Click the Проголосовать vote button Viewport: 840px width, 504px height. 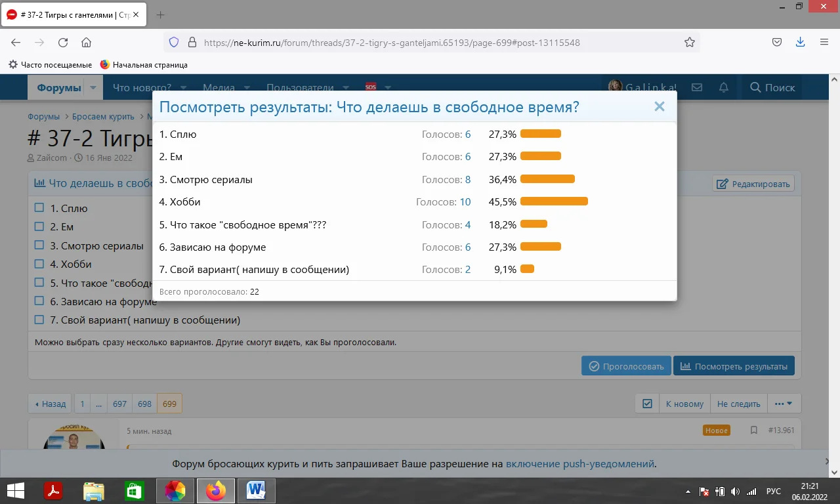pos(625,366)
